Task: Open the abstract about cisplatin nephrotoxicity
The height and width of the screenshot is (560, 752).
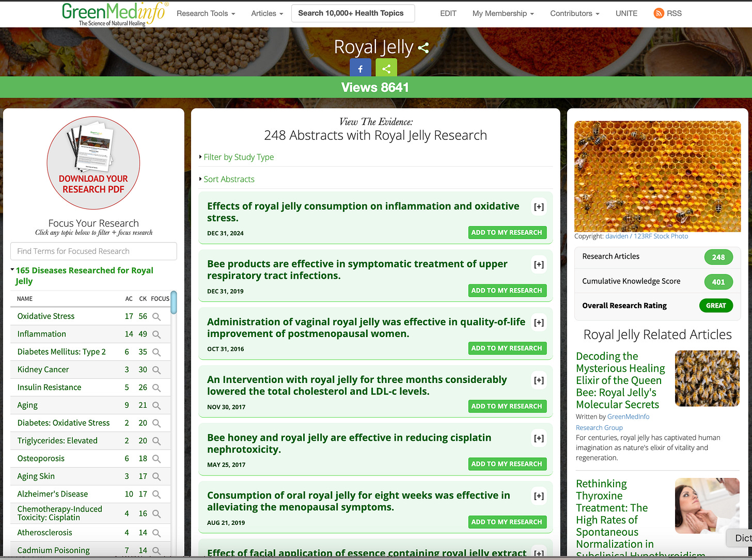Action: (349, 443)
